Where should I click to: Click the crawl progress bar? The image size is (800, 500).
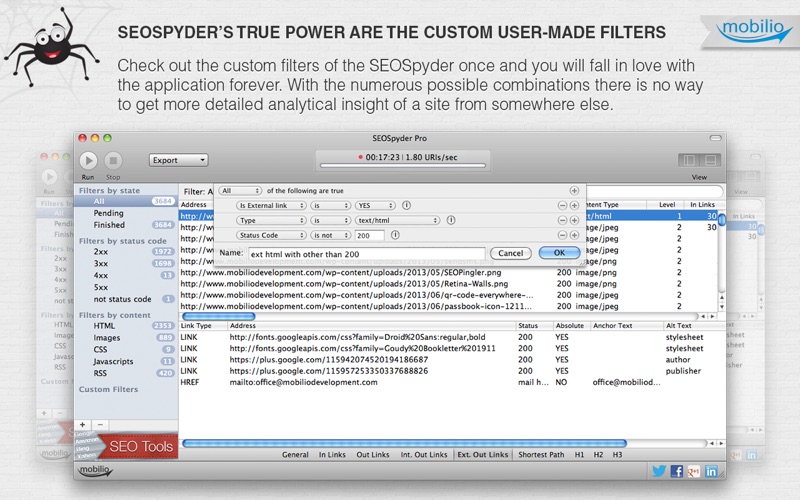(x=403, y=165)
